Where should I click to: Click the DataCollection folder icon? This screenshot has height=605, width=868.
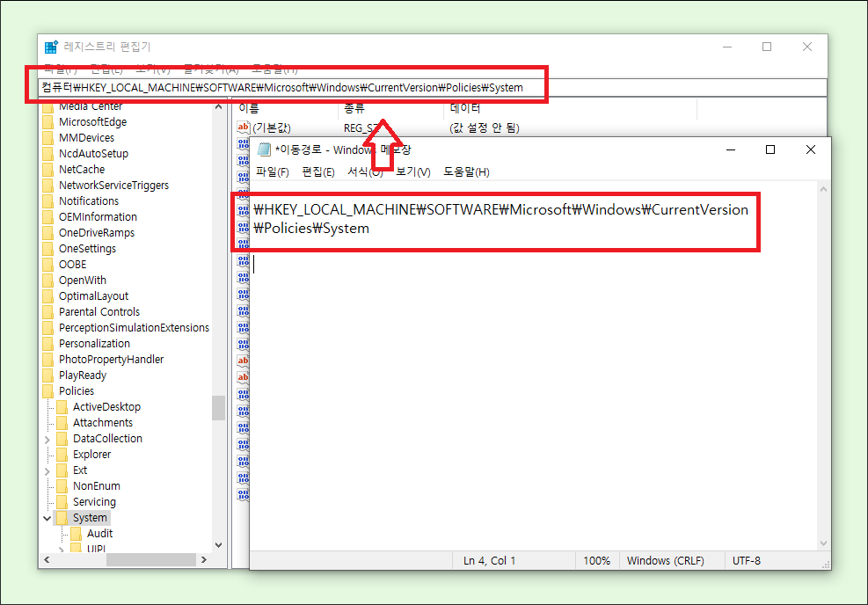(62, 439)
